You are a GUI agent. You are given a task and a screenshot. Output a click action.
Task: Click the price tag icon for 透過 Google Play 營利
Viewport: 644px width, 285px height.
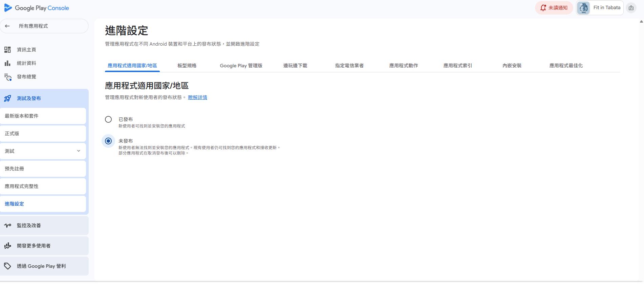click(x=7, y=266)
